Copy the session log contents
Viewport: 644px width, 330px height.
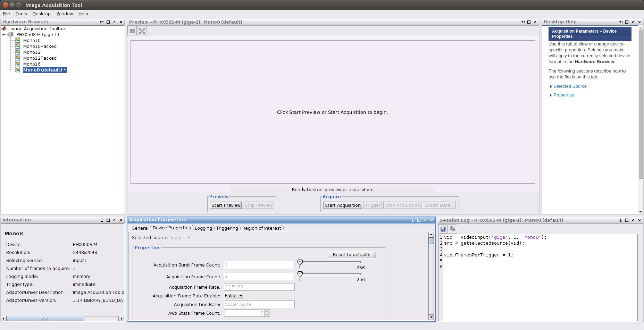click(452, 229)
